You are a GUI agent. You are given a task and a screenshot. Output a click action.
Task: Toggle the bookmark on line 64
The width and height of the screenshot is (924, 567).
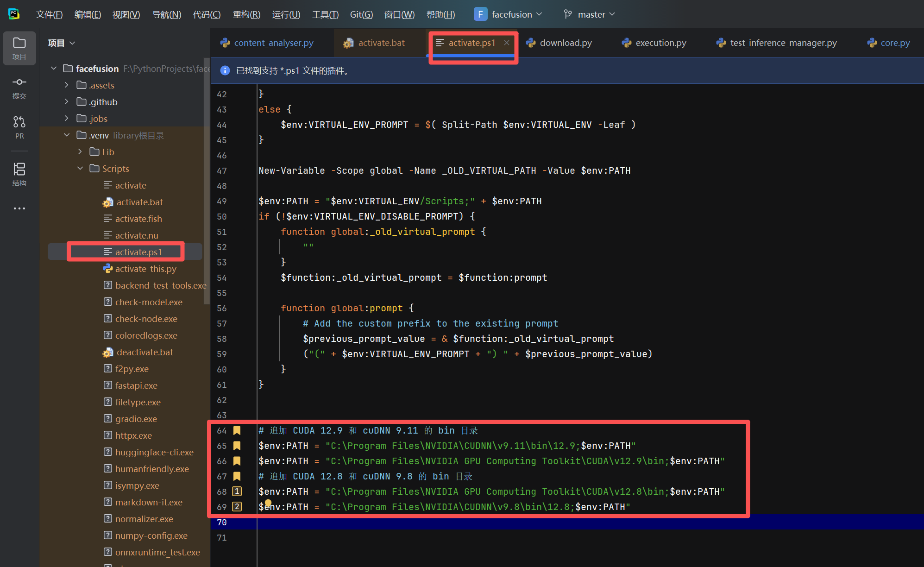click(237, 430)
